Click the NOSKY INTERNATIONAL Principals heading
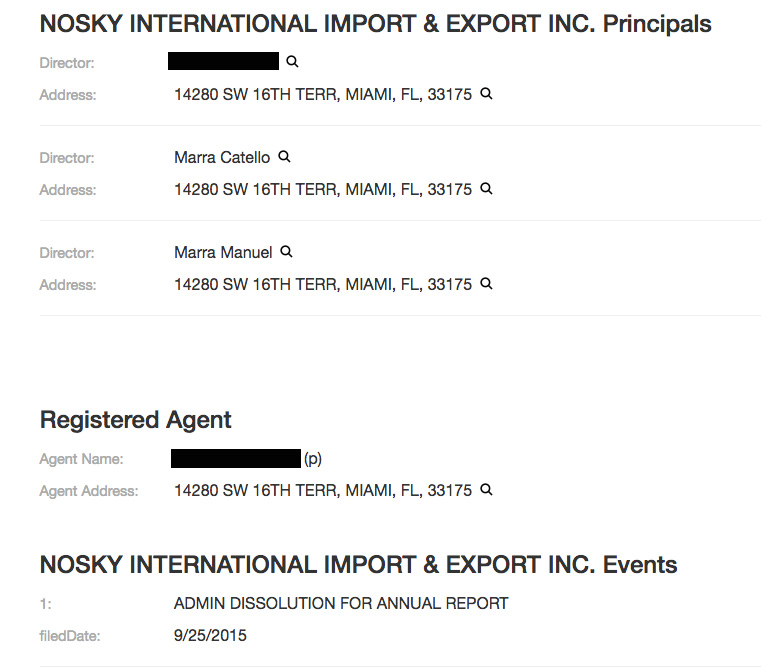 coord(376,24)
